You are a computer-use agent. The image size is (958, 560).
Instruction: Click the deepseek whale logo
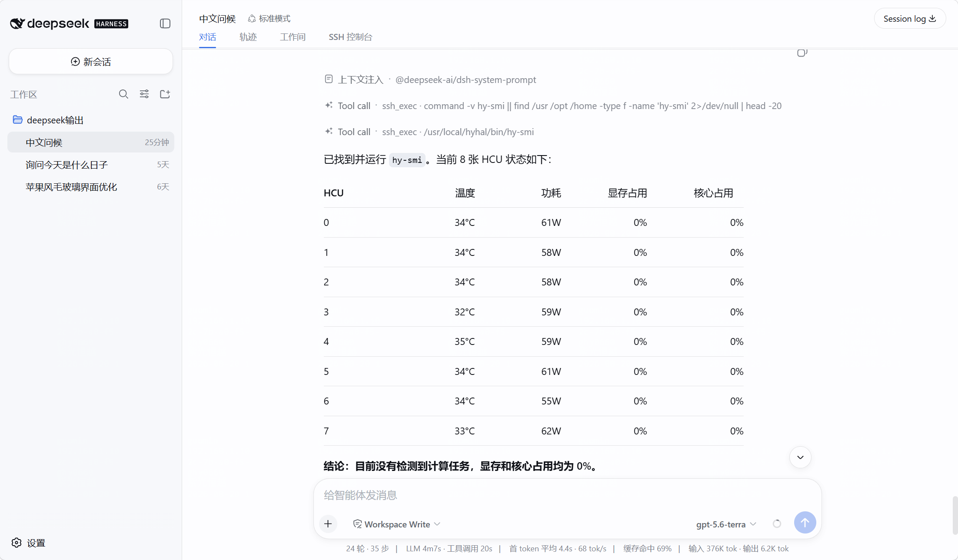pyautogui.click(x=17, y=23)
